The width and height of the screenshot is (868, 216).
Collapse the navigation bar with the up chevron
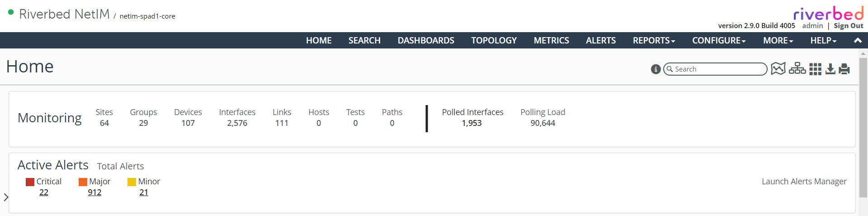[x=858, y=40]
